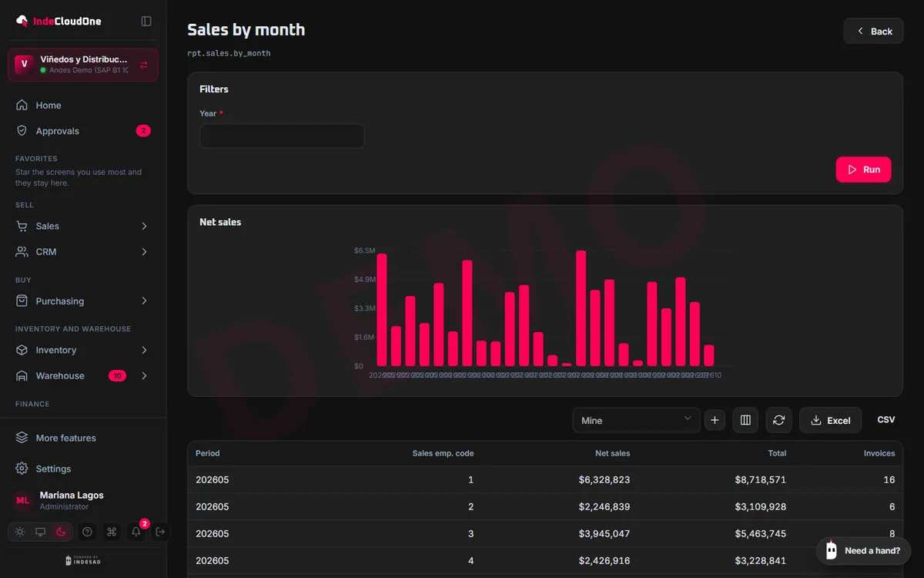Switch company using the swap arrows icon

(144, 65)
